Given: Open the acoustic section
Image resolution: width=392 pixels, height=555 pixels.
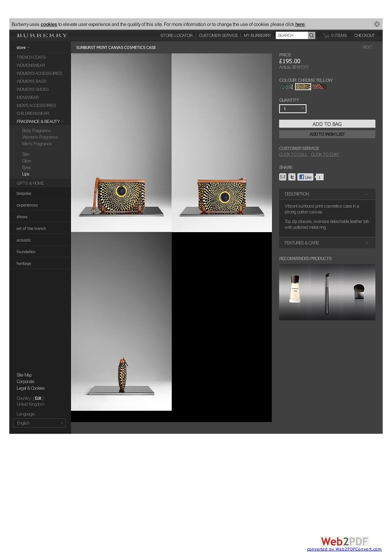Looking at the screenshot, I should [24, 240].
